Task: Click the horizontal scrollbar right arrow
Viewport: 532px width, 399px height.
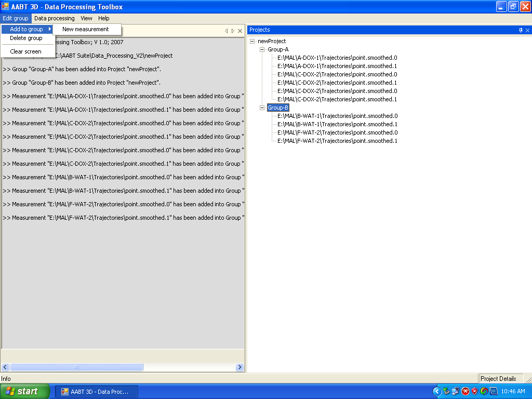Action: (240, 367)
